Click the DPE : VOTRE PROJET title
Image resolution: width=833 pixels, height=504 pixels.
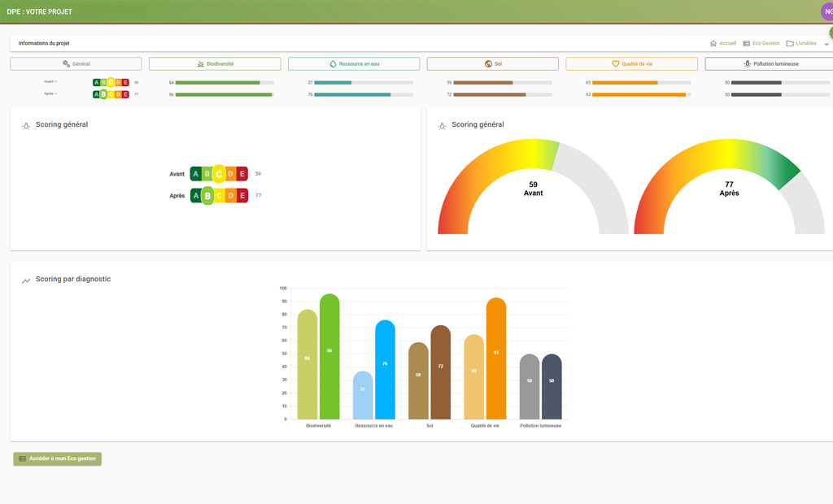39,12
